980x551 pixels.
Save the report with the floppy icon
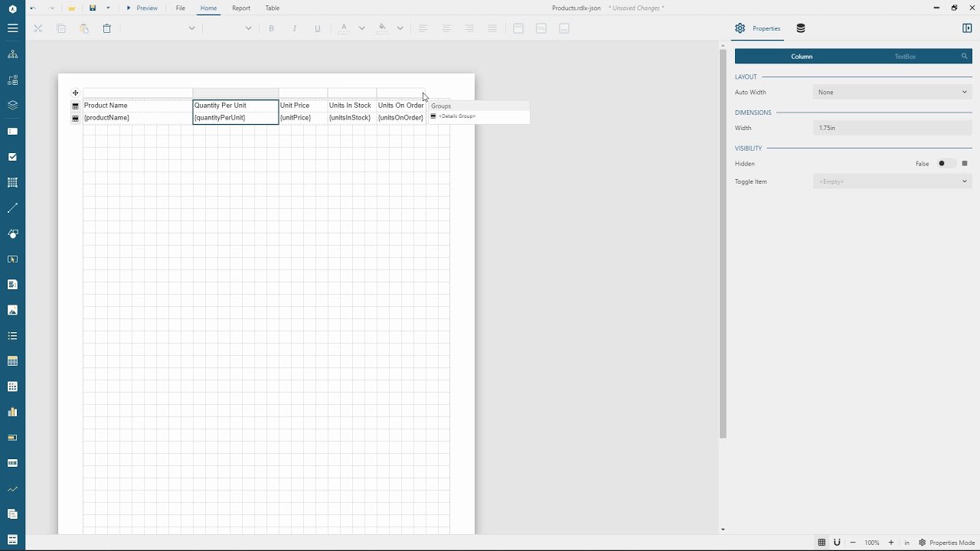[x=93, y=8]
